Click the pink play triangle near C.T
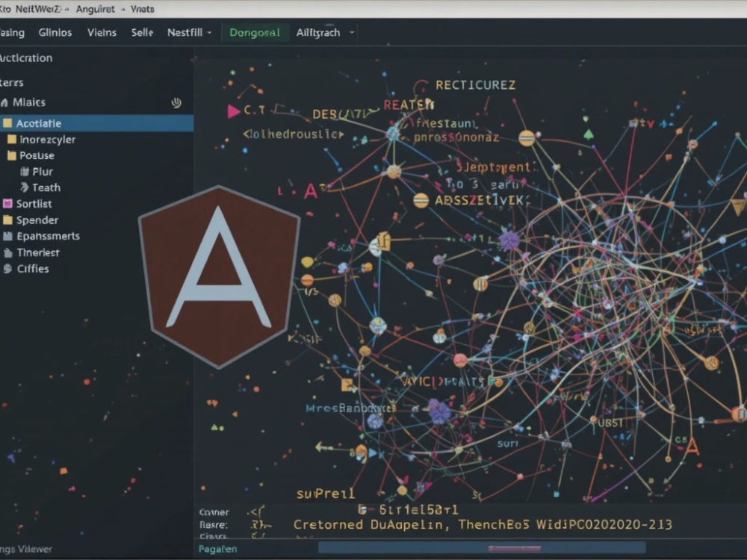Image resolution: width=747 pixels, height=560 pixels. click(233, 111)
